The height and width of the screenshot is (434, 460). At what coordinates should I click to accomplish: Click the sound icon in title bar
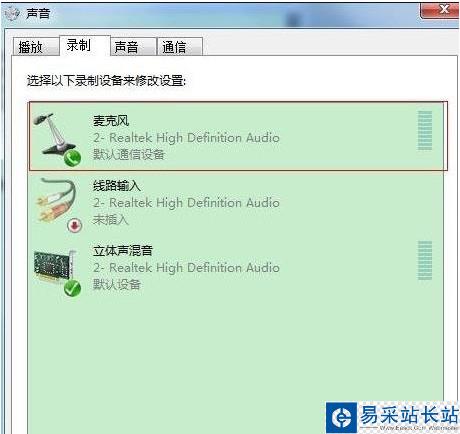tap(13, 13)
